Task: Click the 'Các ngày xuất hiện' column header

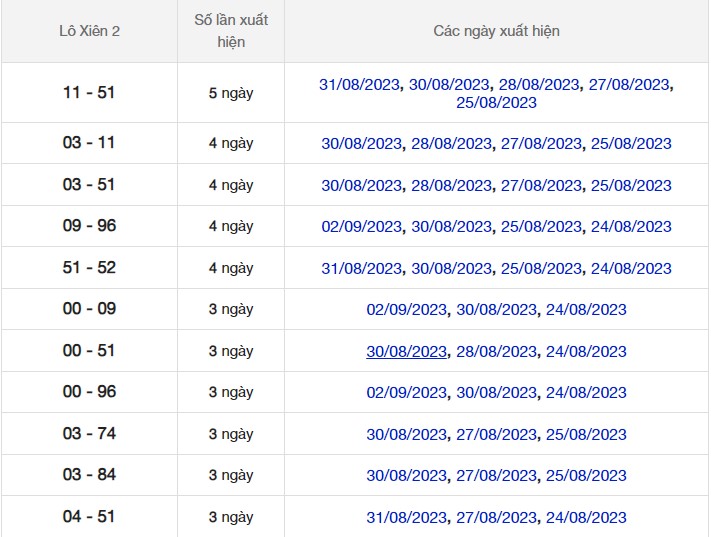Action: click(496, 31)
